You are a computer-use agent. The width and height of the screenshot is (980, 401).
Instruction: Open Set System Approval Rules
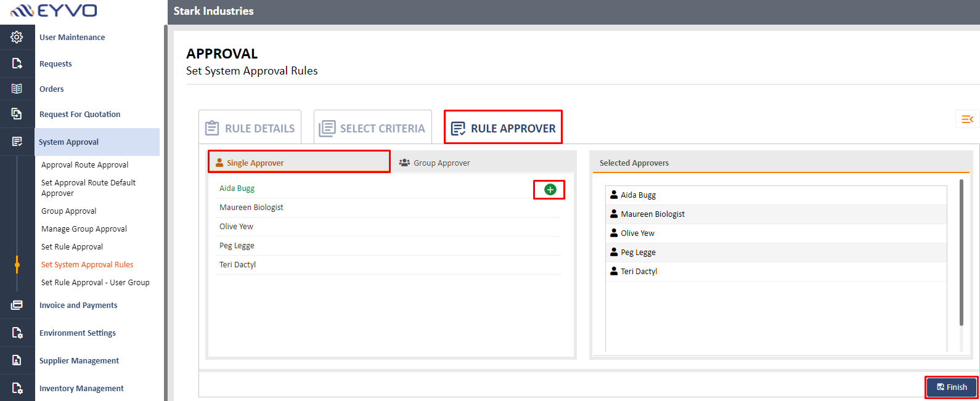pos(88,265)
